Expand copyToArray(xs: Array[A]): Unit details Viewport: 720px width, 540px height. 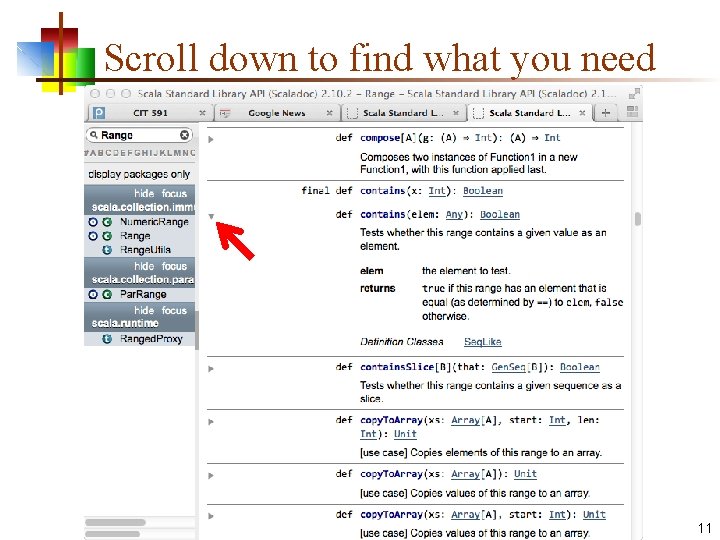pyautogui.click(x=211, y=476)
